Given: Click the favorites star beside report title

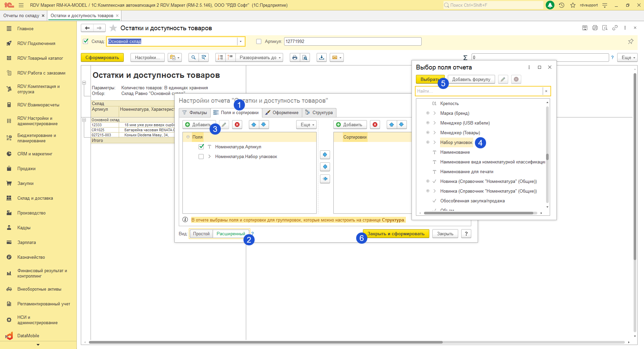Looking at the screenshot, I should tap(113, 28).
